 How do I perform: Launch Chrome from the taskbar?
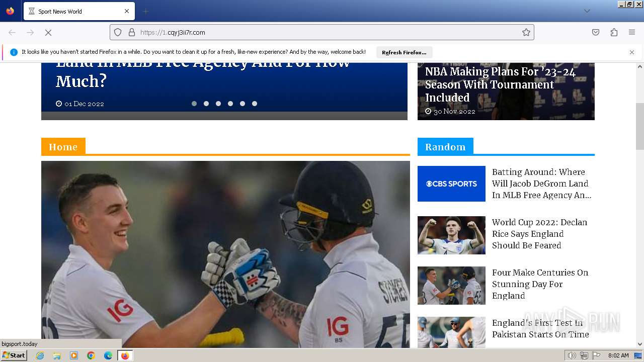point(91,355)
